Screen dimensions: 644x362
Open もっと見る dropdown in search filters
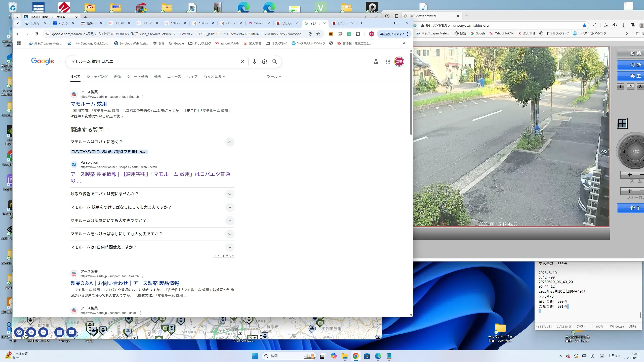pyautogui.click(x=214, y=77)
